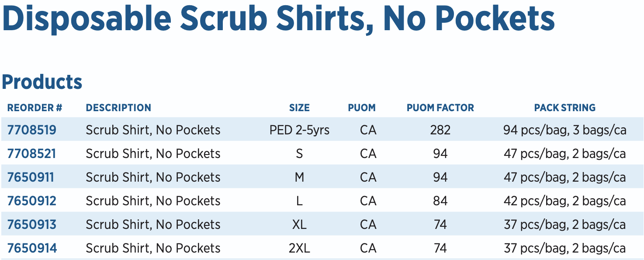Open reorder number 7650913 link

32,225
